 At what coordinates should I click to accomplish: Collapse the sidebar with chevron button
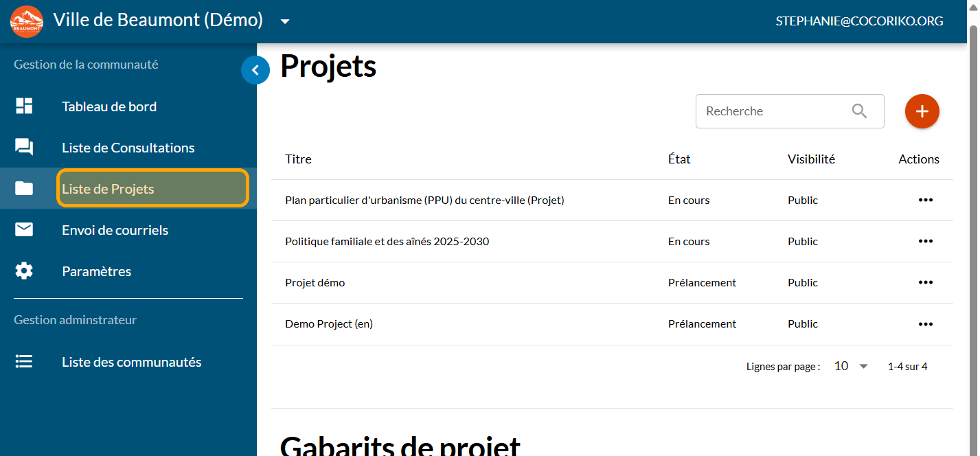[x=255, y=70]
